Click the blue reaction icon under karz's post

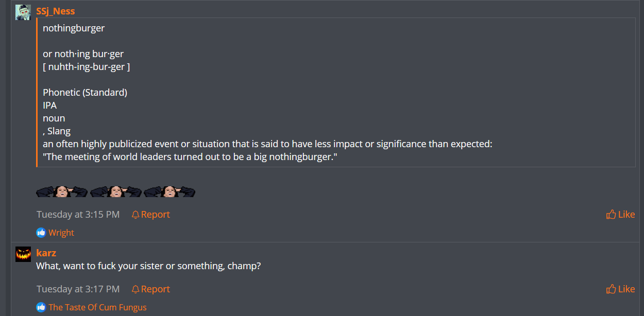click(x=41, y=307)
